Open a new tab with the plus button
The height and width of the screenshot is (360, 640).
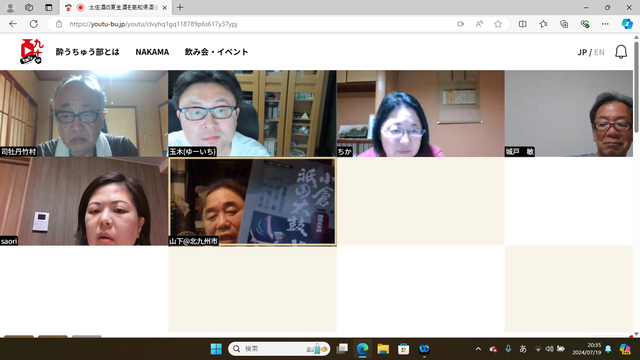pyautogui.click(x=180, y=7)
